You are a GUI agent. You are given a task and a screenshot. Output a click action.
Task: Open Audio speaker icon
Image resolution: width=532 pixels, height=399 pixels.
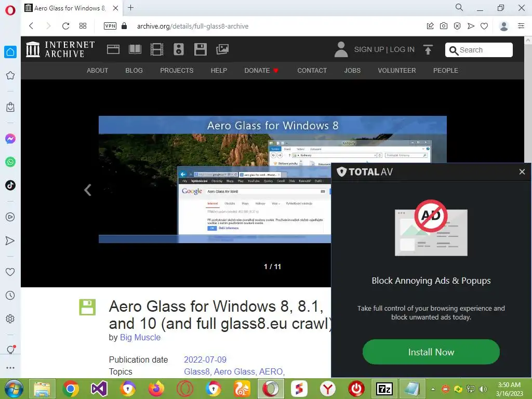[179, 49]
